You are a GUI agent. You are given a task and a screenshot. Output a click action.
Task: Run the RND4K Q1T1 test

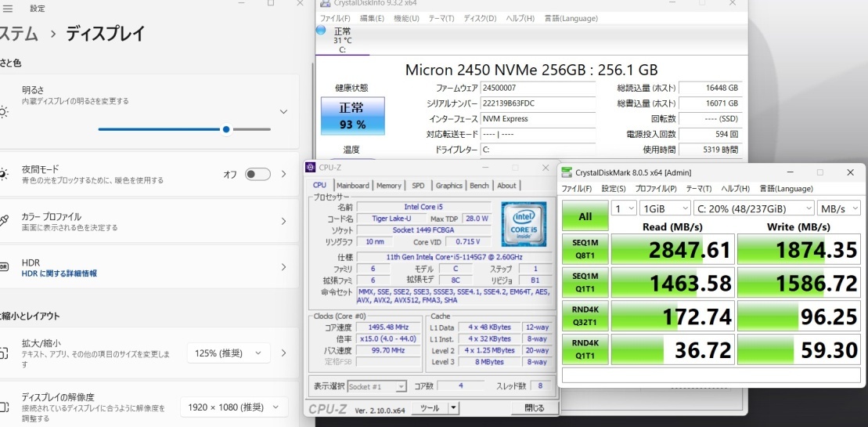[585, 349]
